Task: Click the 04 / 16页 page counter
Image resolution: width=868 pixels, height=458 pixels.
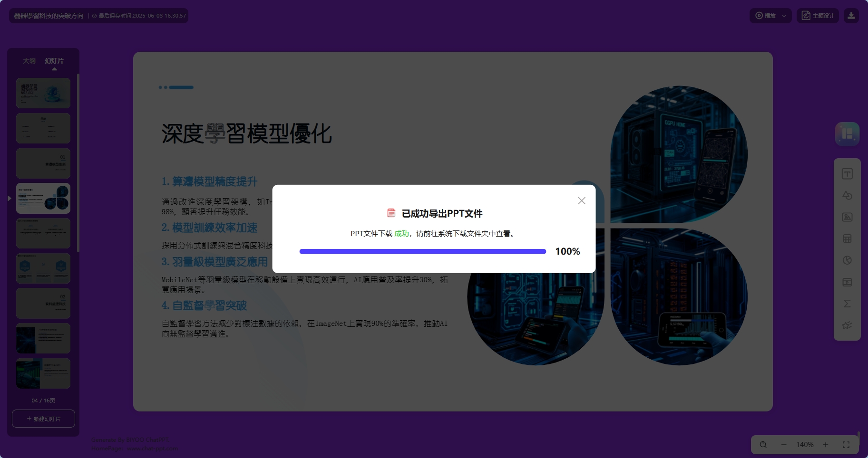Action: point(43,401)
